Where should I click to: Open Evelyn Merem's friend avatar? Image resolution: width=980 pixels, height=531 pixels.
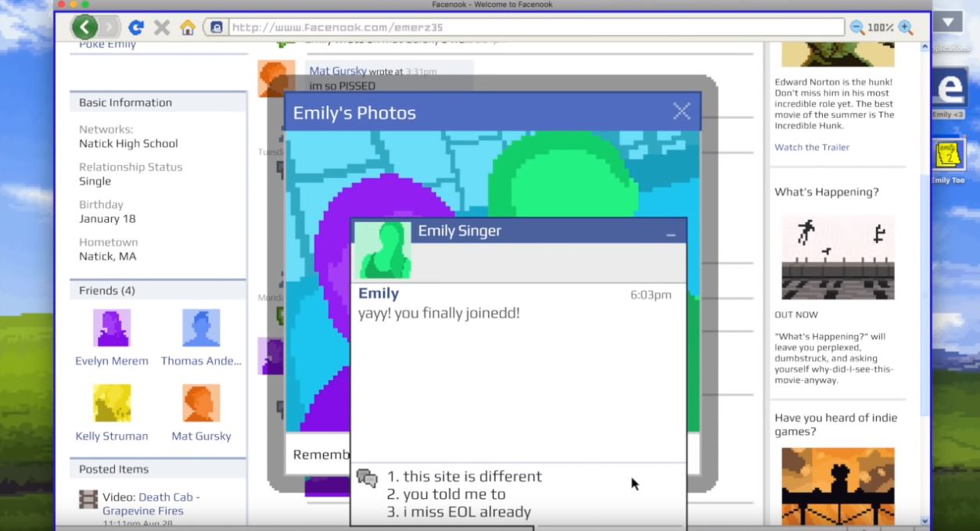(x=112, y=328)
